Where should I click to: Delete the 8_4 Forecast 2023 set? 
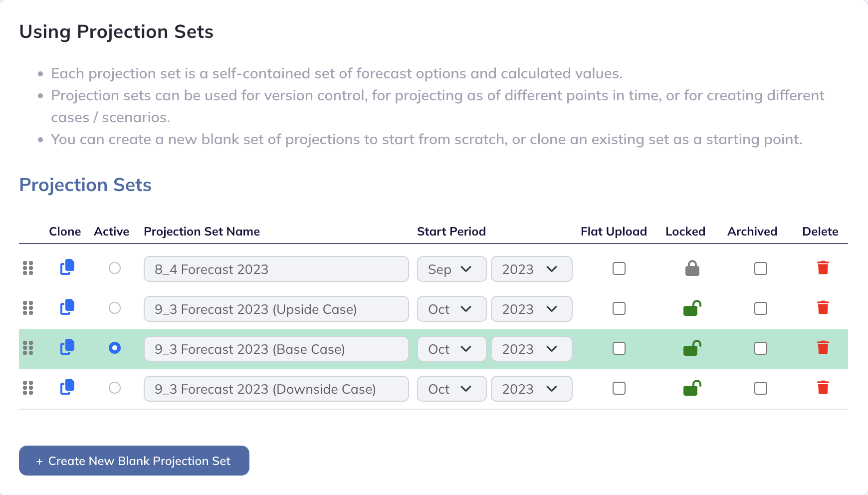click(x=823, y=268)
